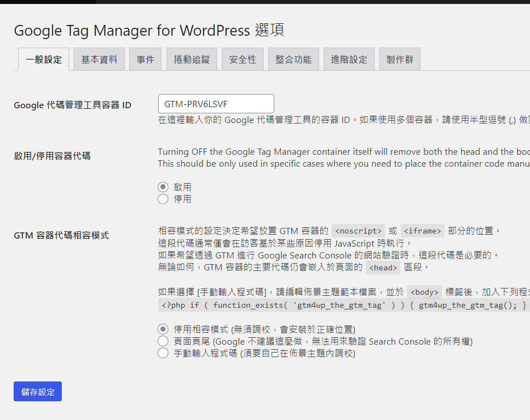
Task: Select the 啟用 radio button
Action: point(163,187)
